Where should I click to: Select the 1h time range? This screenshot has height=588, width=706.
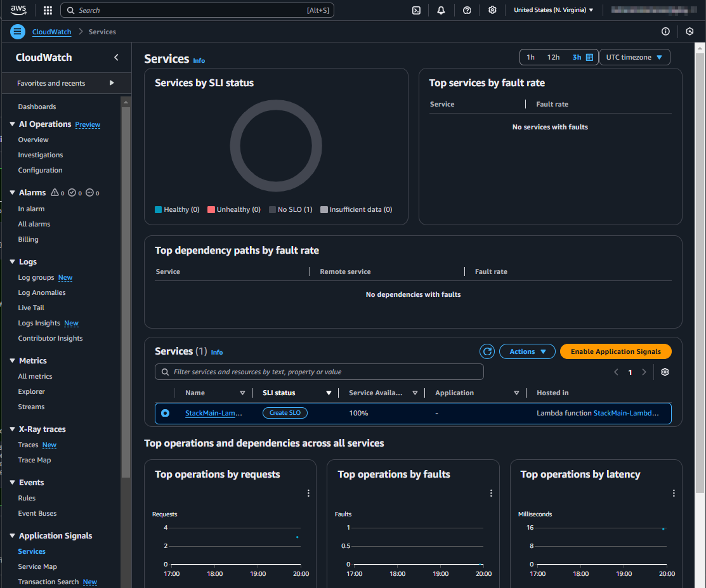click(x=530, y=57)
